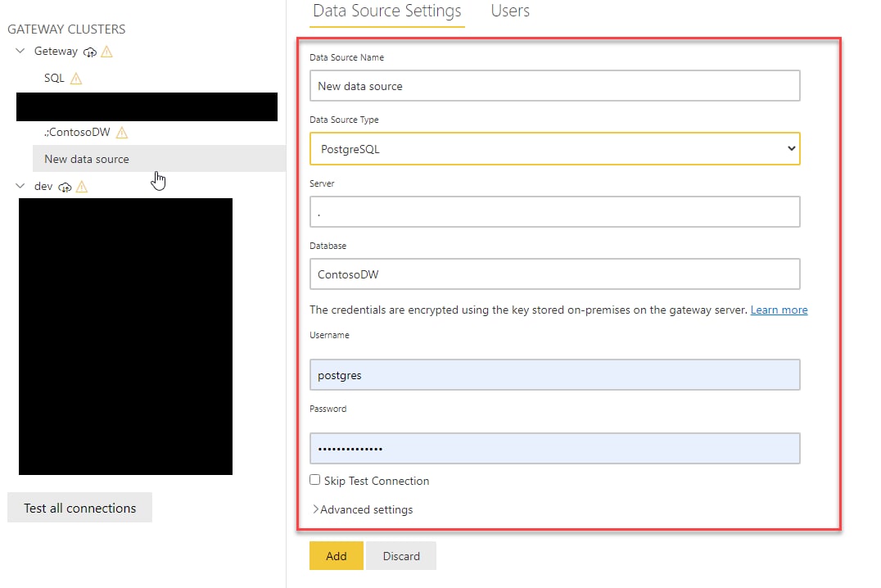Click the Data Source Type label
The width and height of the screenshot is (881, 588).
point(344,120)
